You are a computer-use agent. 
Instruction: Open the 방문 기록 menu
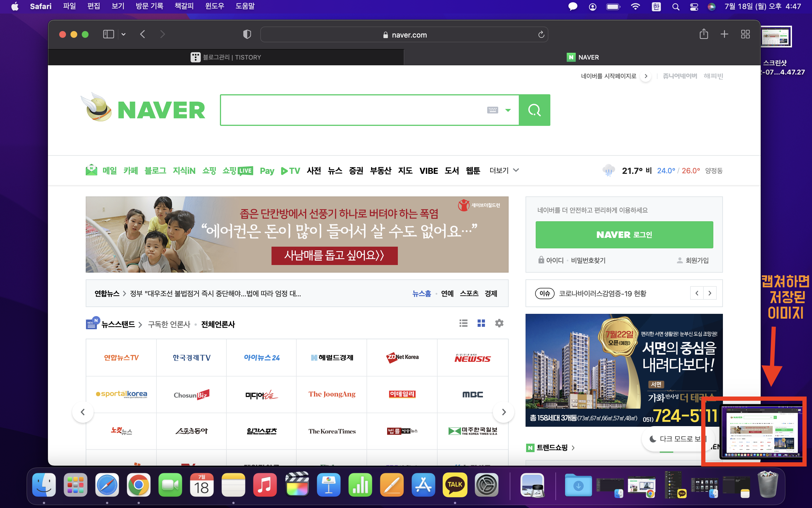click(149, 6)
